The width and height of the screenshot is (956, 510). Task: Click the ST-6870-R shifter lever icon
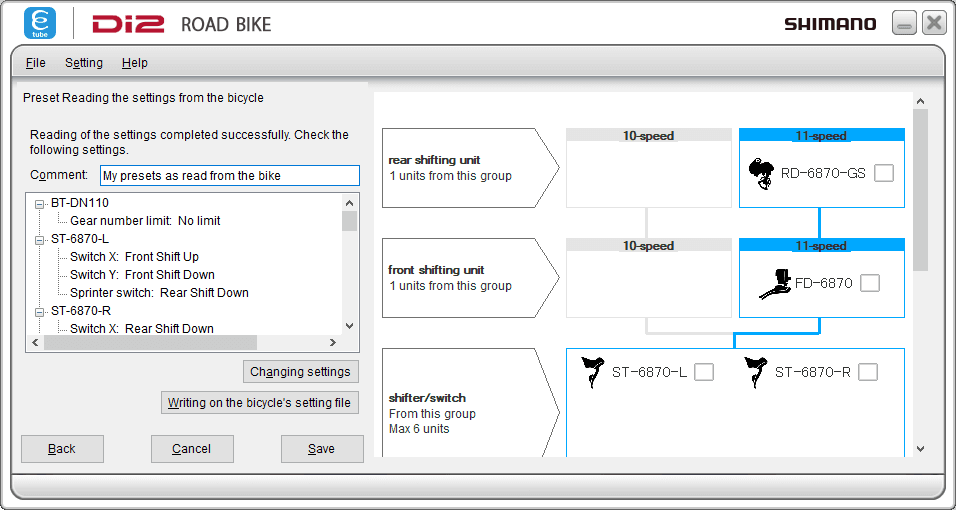(755, 372)
